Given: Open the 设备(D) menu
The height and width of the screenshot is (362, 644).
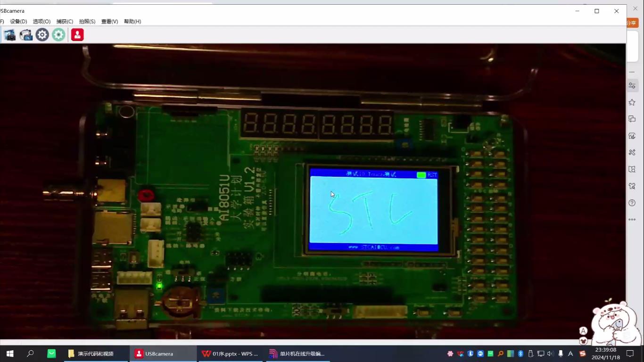Looking at the screenshot, I should 18,21.
